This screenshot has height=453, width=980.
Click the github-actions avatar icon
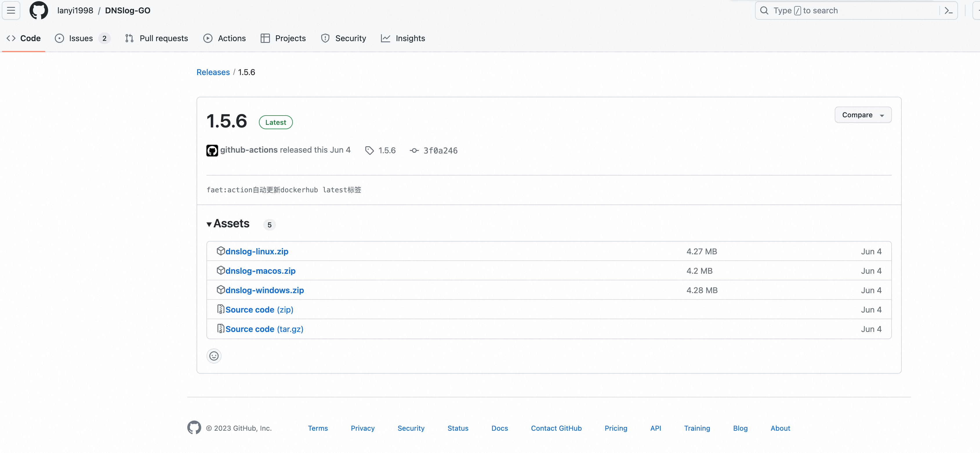point(212,151)
